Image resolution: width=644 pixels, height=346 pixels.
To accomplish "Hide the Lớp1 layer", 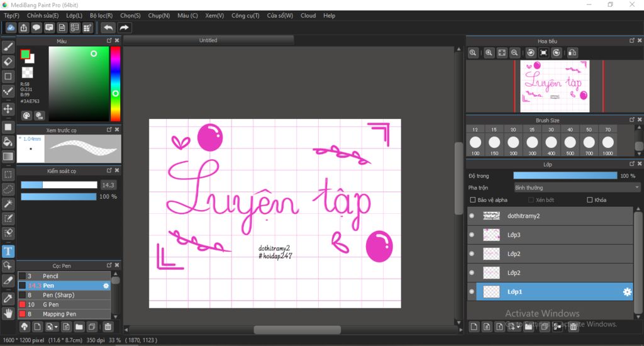I will click(x=472, y=292).
